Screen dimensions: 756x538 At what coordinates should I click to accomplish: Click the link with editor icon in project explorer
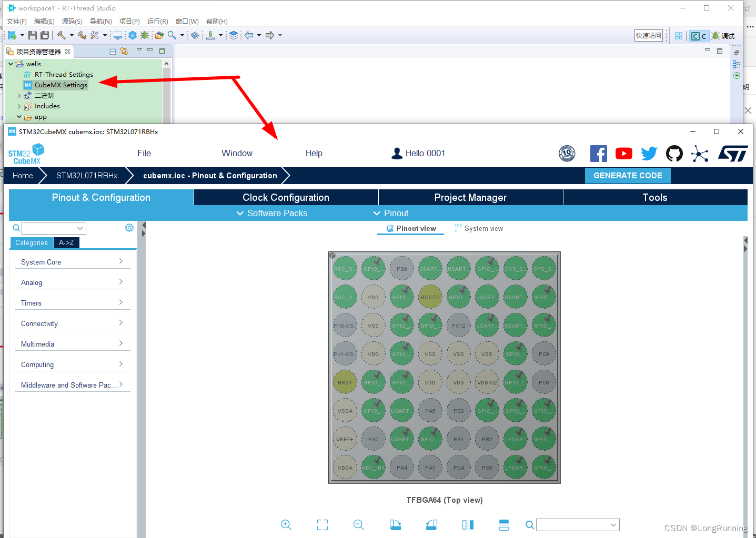pyautogui.click(x=124, y=51)
